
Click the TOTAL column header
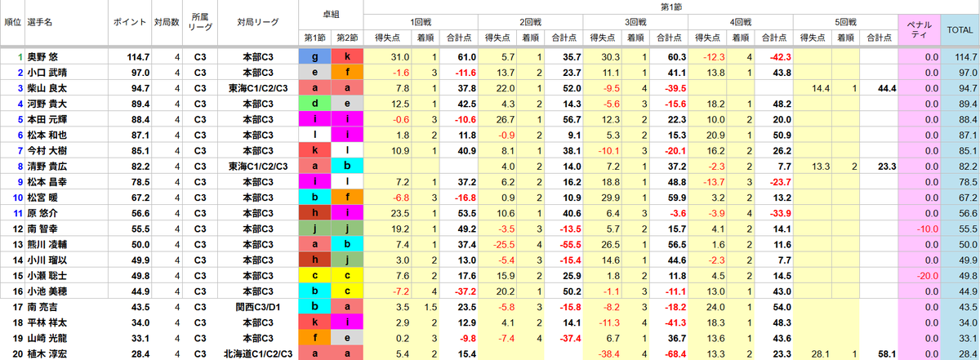pyautogui.click(x=960, y=30)
